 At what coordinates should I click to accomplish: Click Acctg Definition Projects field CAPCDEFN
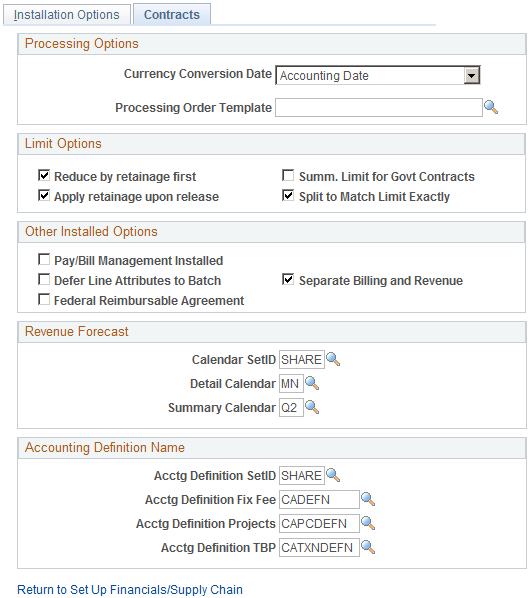click(x=319, y=524)
